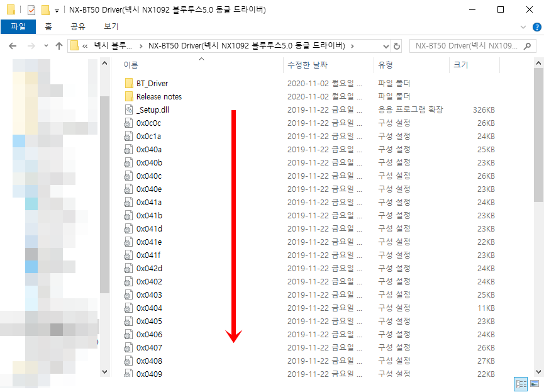Select the 0x0402 file name

(149, 282)
